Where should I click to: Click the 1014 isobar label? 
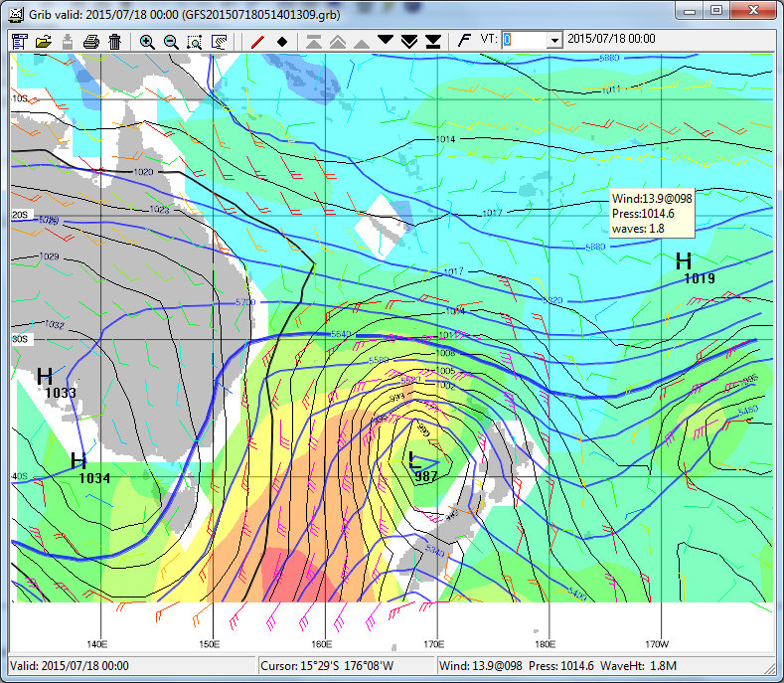(x=445, y=139)
